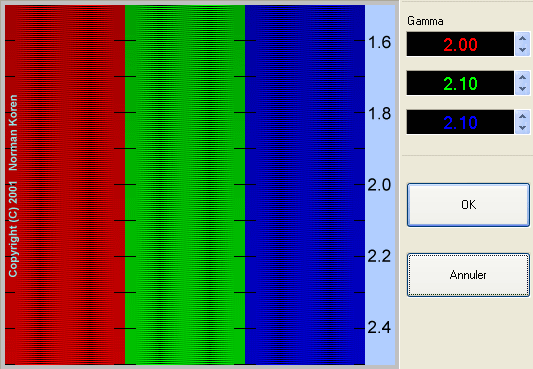Click the red gamma test column
This screenshot has height=369, width=533.
click(65, 185)
